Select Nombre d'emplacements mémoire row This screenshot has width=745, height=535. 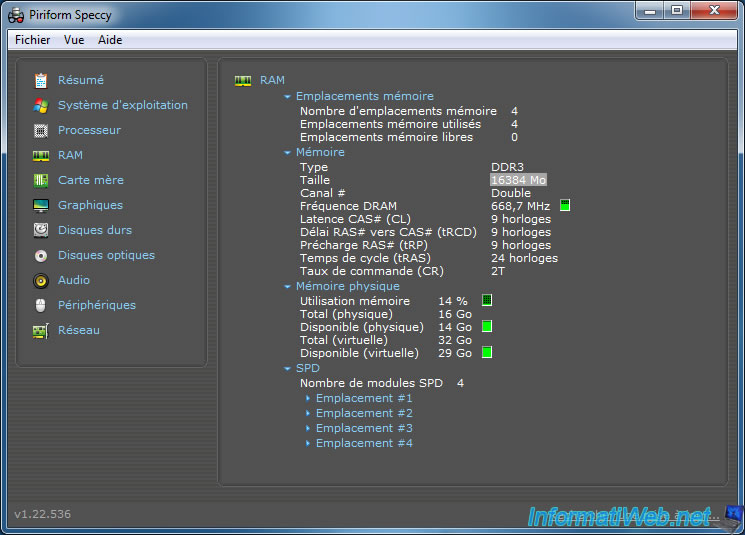tap(409, 111)
